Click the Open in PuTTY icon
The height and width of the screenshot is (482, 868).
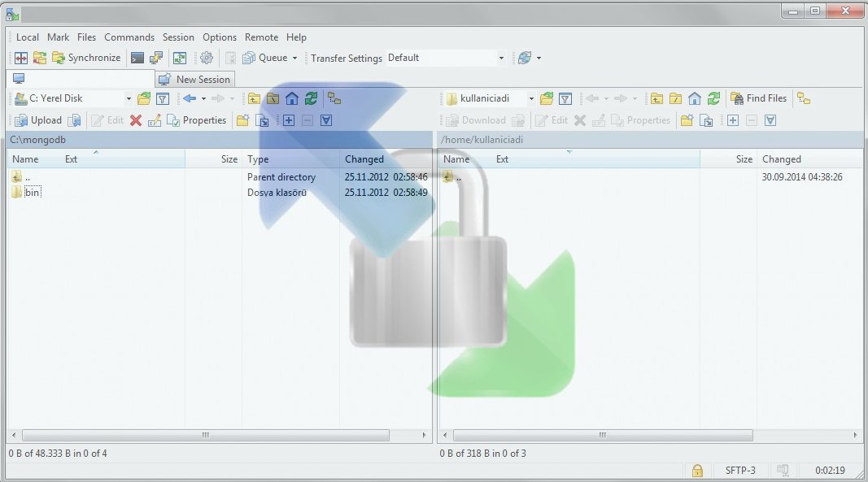click(156, 58)
